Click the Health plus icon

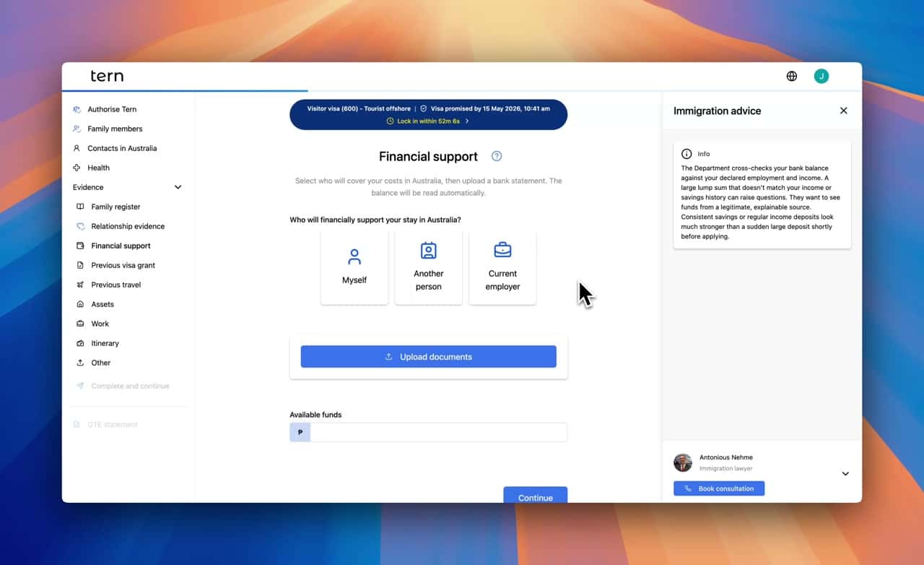77,168
